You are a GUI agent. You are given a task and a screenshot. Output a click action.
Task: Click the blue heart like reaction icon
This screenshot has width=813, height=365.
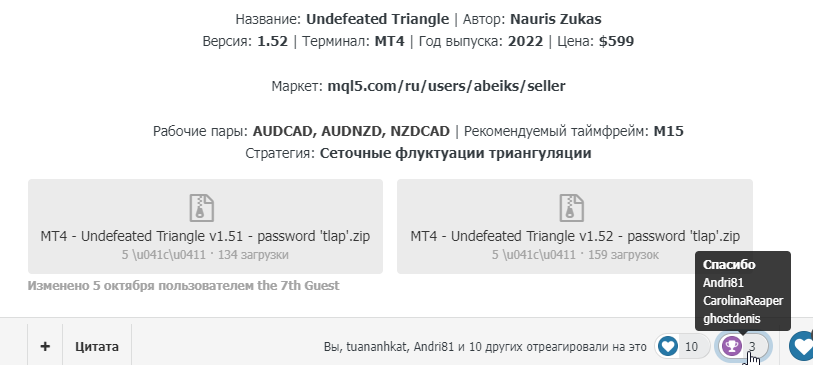coord(668,346)
